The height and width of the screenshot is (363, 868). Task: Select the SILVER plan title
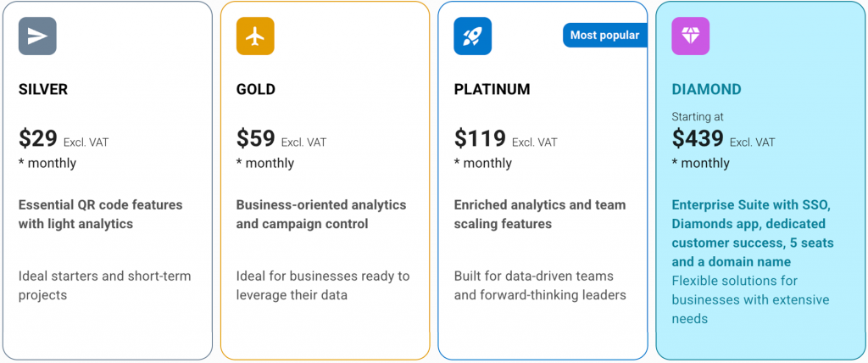point(43,89)
